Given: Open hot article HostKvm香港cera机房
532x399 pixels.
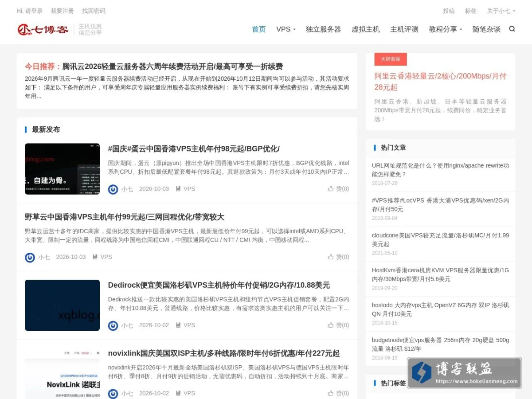Looking at the screenshot, I should [x=440, y=275].
